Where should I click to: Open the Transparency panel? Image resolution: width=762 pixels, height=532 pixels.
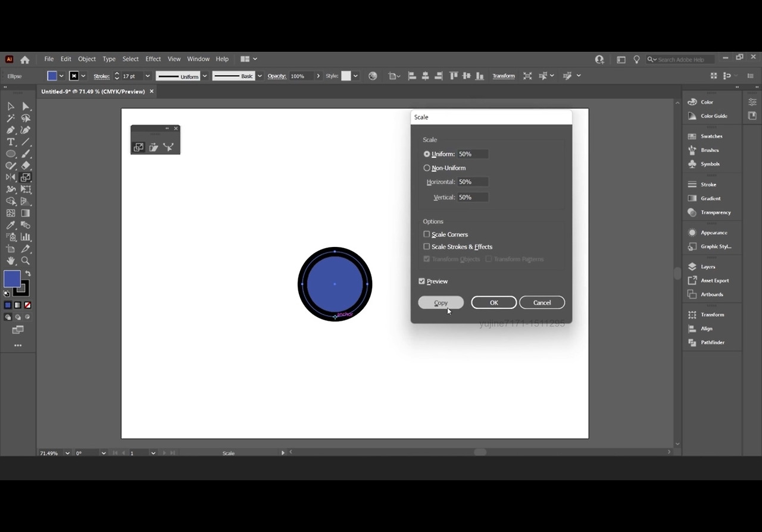click(x=710, y=212)
